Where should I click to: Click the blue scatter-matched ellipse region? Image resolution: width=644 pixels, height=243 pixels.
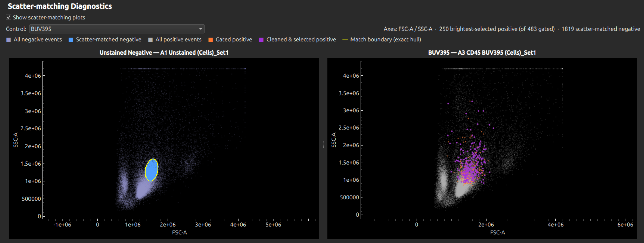coord(152,170)
